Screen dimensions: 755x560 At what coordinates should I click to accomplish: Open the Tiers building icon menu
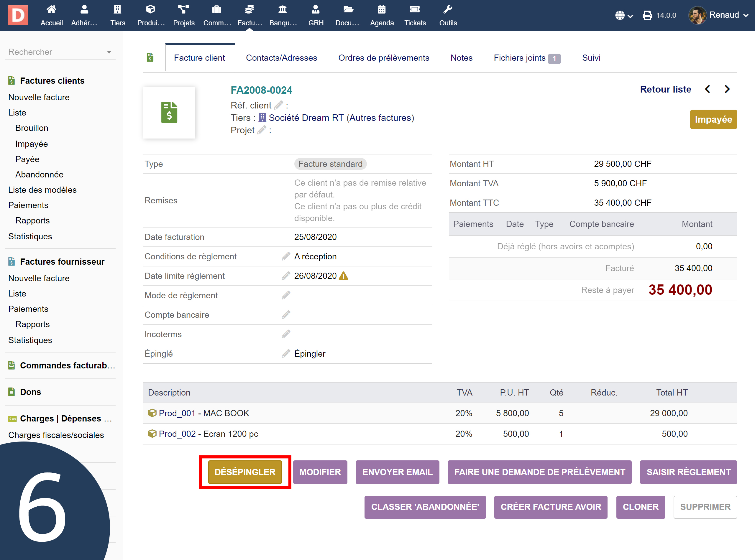[117, 9]
